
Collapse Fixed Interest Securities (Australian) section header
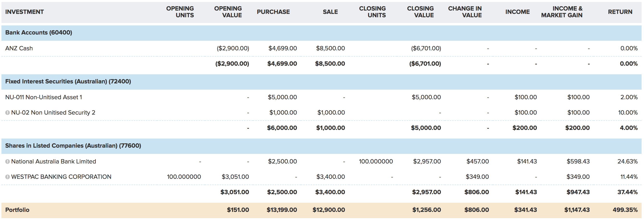click(68, 81)
